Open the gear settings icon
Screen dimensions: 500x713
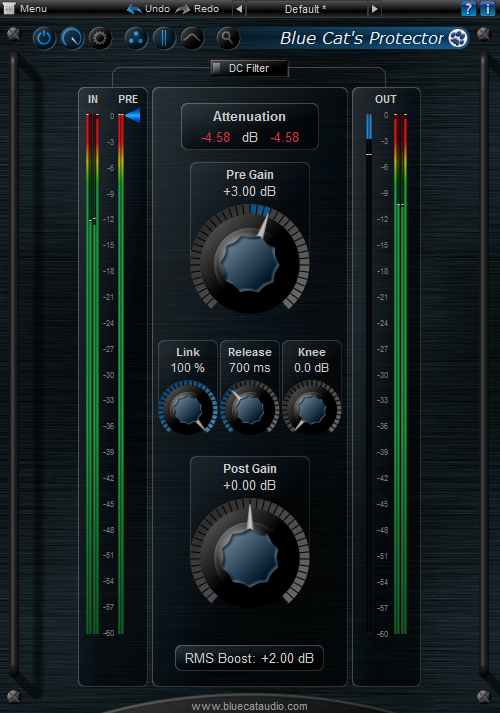pyautogui.click(x=100, y=38)
